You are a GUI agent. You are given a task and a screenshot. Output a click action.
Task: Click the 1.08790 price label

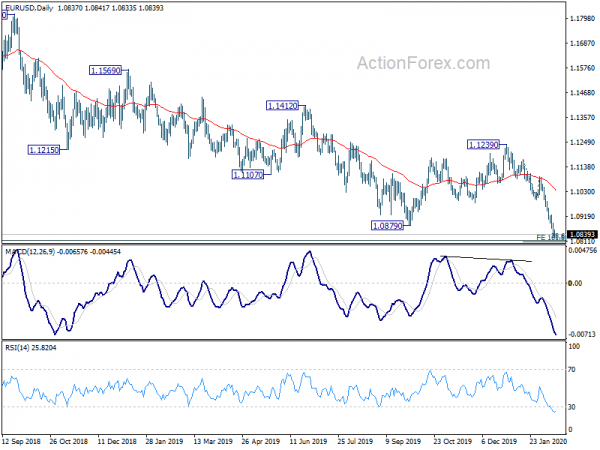click(387, 226)
